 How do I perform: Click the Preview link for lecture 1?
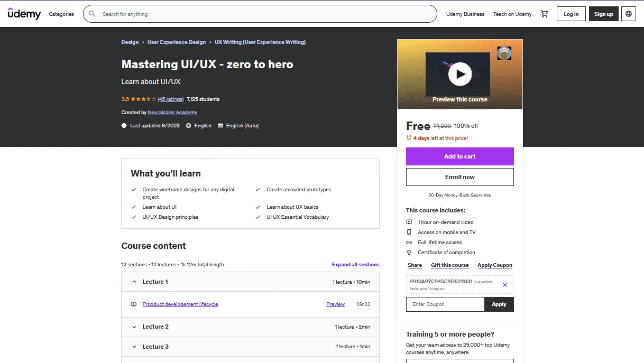coord(335,304)
